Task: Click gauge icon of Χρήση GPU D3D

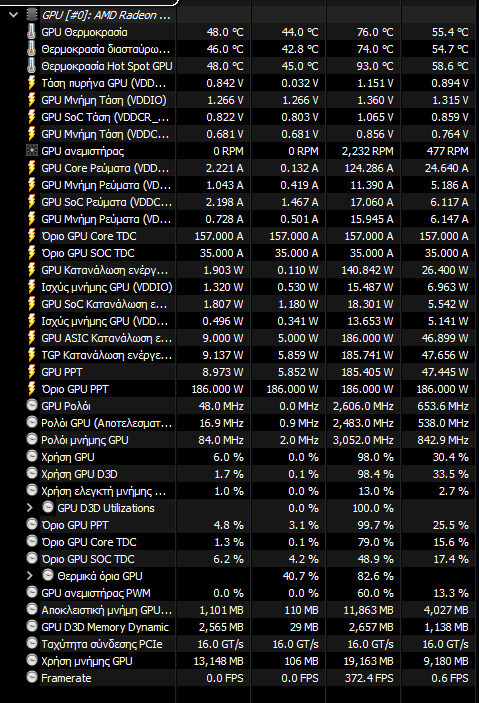Action: pos(31,473)
